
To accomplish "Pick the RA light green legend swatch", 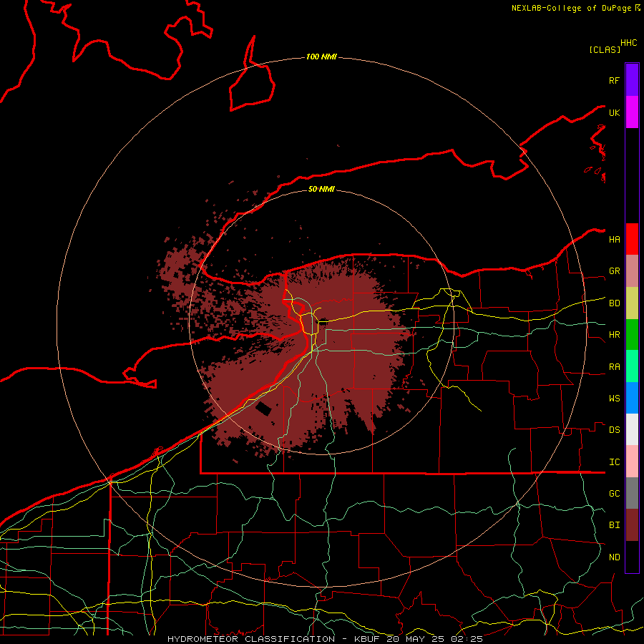I will [632, 366].
